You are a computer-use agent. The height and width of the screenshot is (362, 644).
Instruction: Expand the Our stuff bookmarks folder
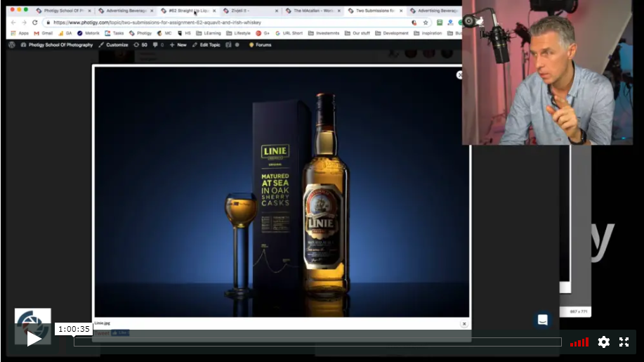pyautogui.click(x=357, y=33)
